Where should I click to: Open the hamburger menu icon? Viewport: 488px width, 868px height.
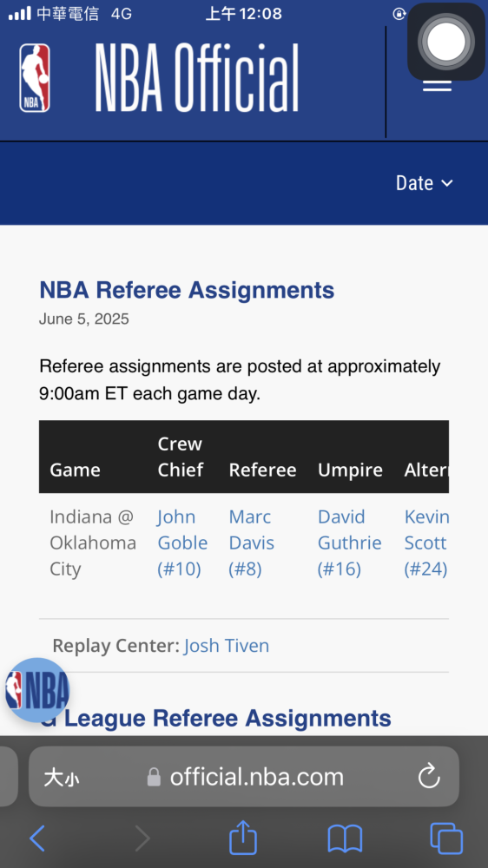coord(437,86)
